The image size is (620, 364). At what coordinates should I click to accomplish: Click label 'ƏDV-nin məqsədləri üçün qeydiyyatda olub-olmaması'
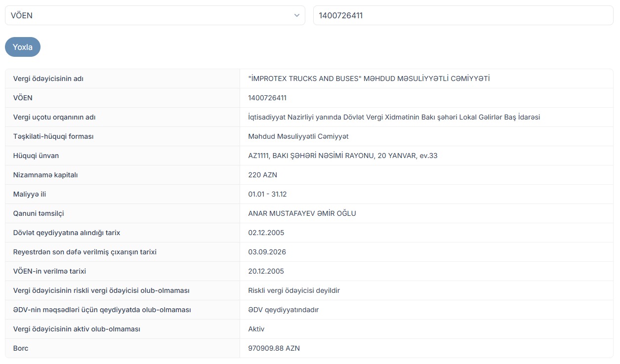click(102, 310)
